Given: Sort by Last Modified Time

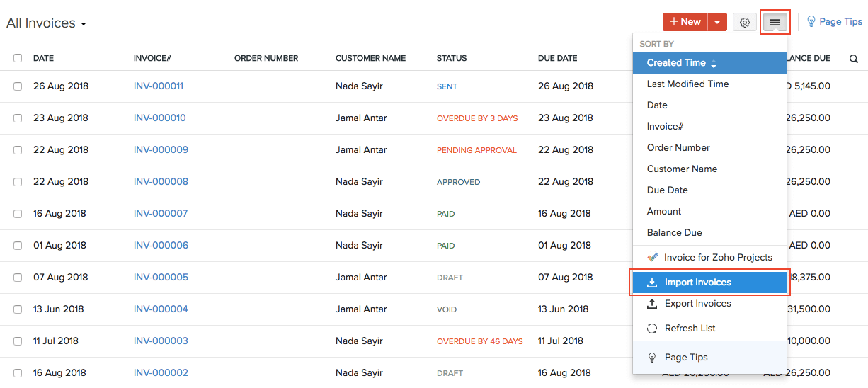Looking at the screenshot, I should click(x=687, y=84).
